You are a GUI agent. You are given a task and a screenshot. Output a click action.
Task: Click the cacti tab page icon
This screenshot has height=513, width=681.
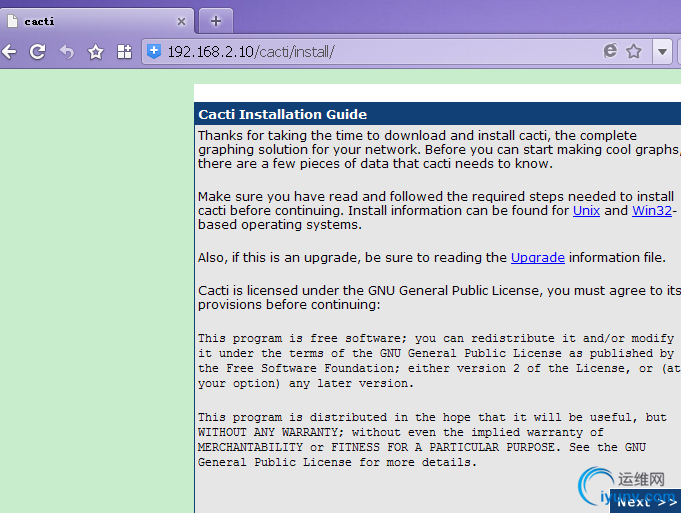[x=13, y=21]
